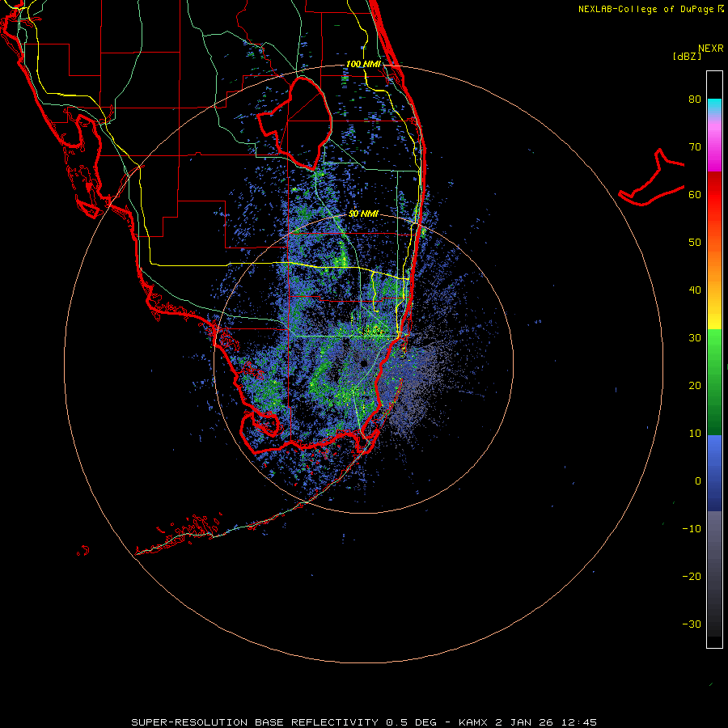Click the '2 JAN 26 12:45' timestamp
This screenshot has width=728, height=728.
tap(546, 722)
